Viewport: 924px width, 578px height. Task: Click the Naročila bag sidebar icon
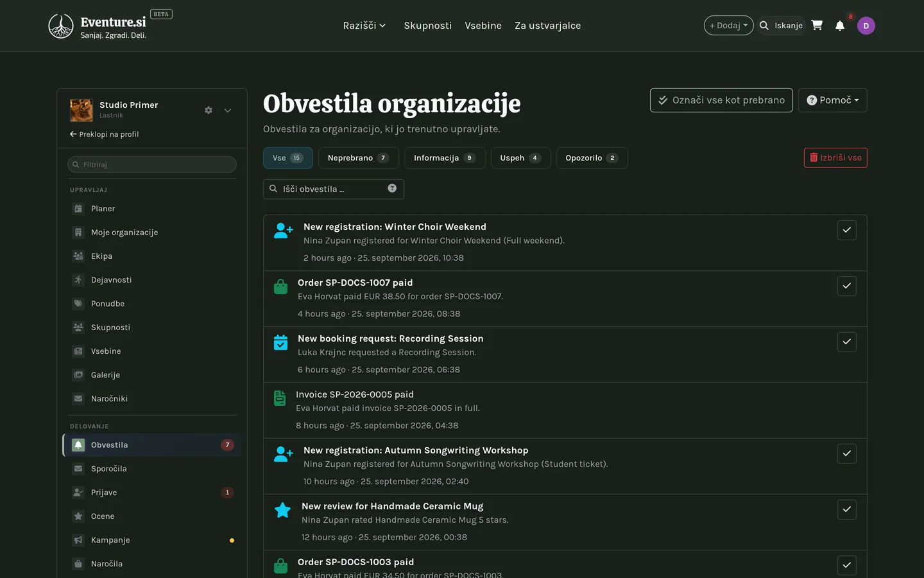tap(78, 564)
